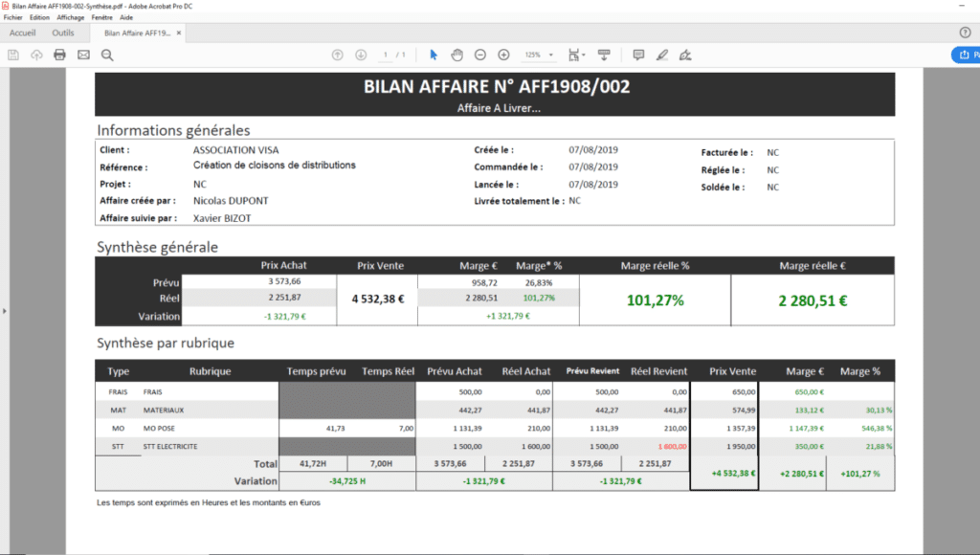Switch to the Accueil tab
Screen dimensions: 980x555
point(23,33)
